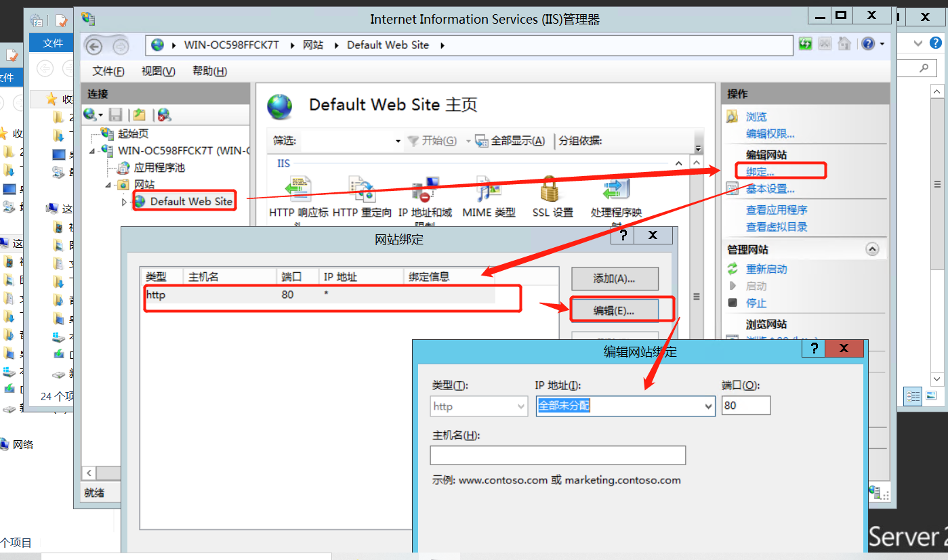948x560 pixels.
Task: Click the 绑定... link
Action: point(760,172)
